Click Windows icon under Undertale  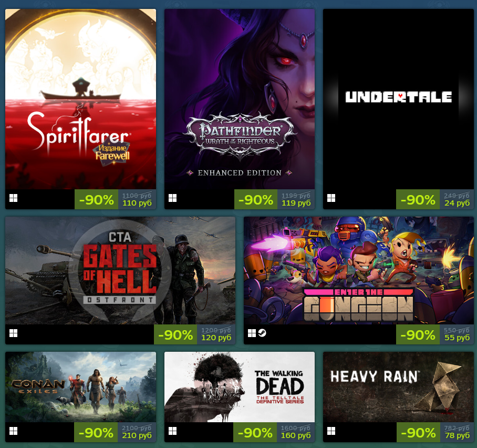click(331, 198)
